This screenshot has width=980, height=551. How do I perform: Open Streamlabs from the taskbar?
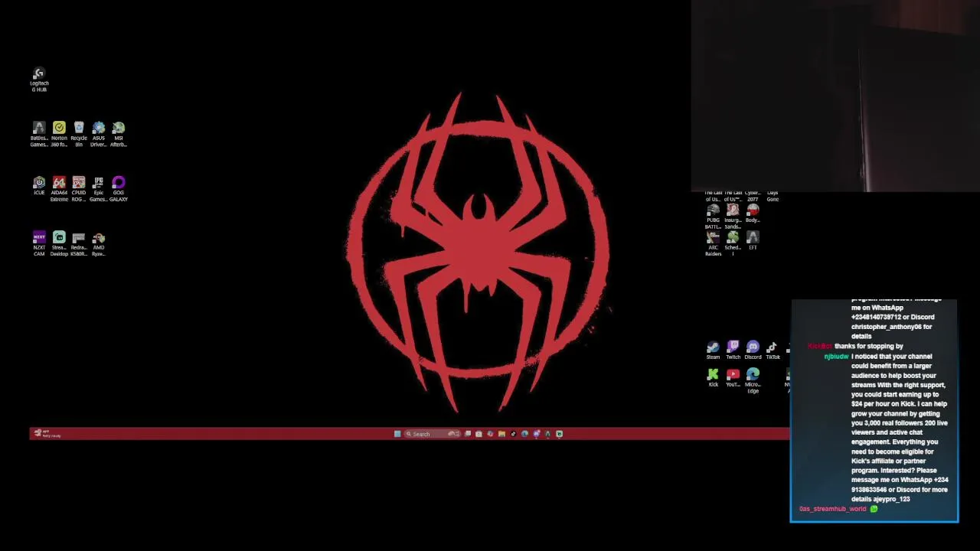559,434
